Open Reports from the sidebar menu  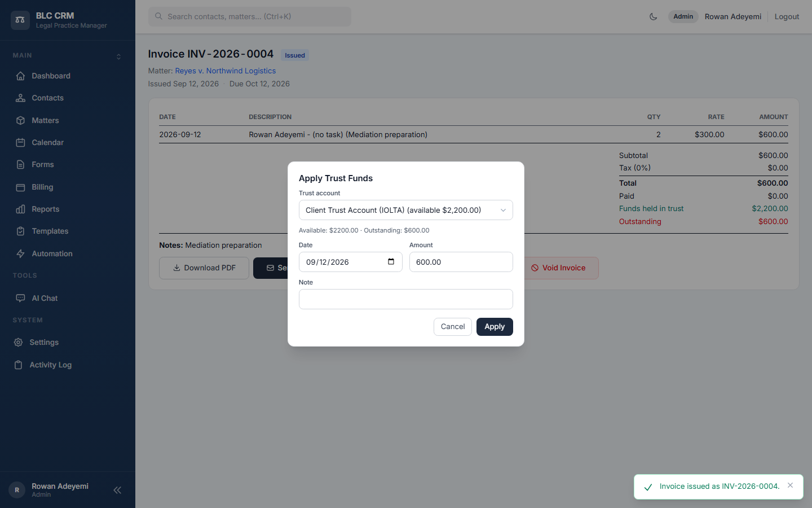click(68, 209)
